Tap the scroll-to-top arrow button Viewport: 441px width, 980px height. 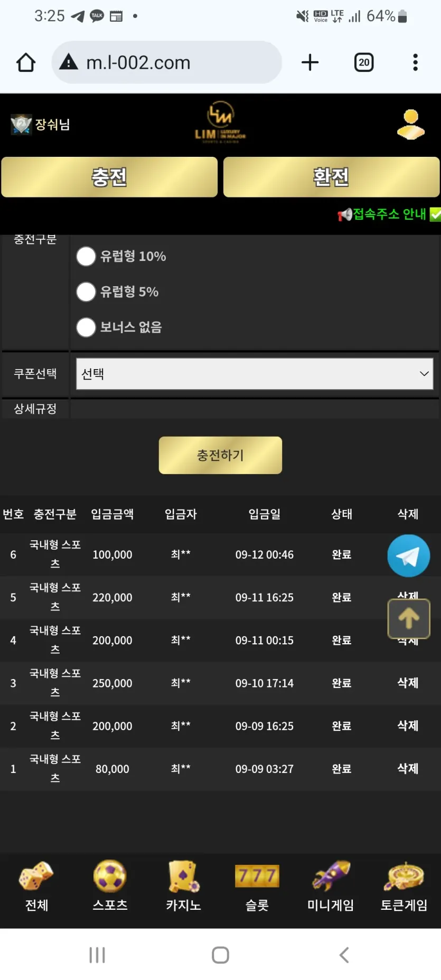click(x=409, y=618)
